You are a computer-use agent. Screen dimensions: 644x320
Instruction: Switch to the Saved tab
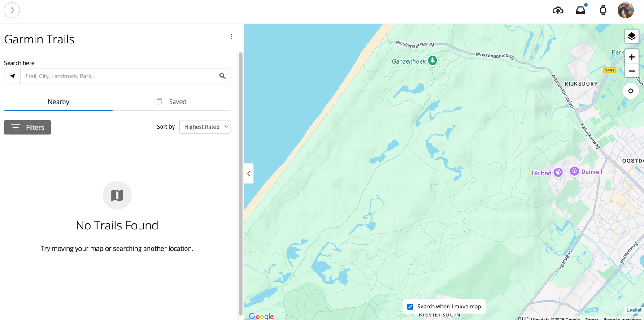171,102
